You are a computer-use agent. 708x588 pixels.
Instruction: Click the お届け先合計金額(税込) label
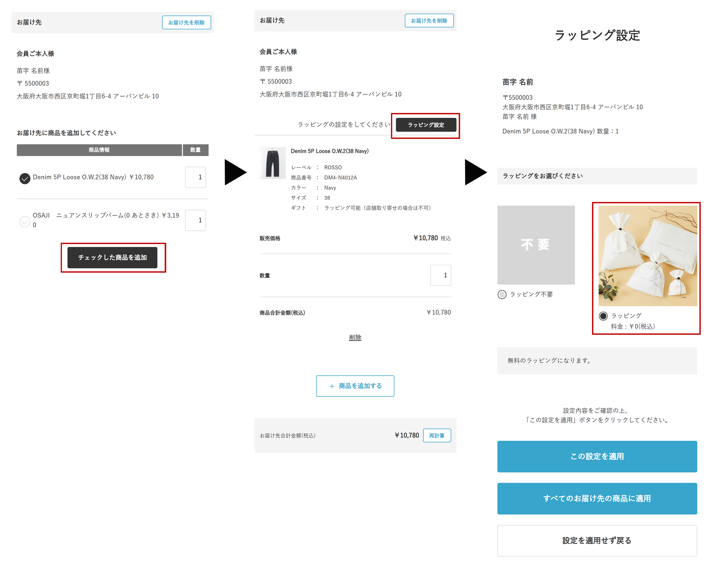288,436
